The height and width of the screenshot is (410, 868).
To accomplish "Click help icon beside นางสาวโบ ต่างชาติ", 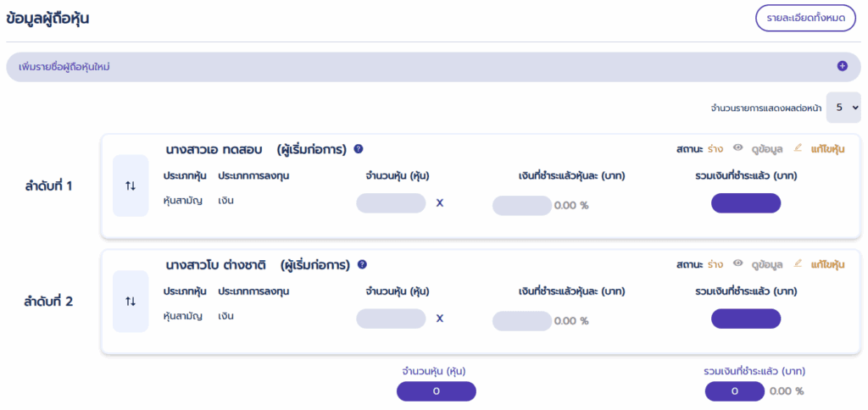I will (362, 264).
